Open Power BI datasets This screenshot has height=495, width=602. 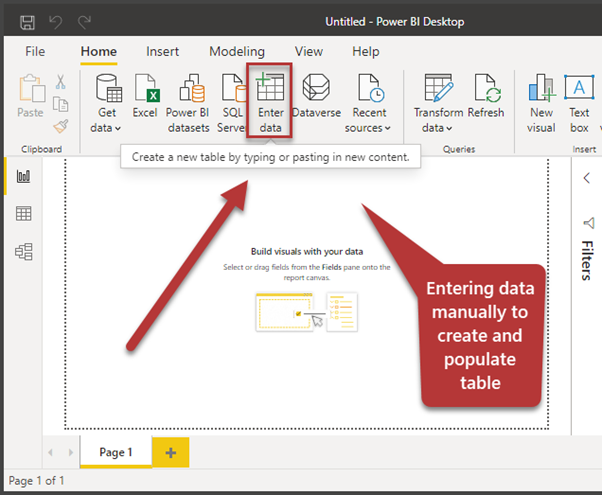[x=188, y=104]
